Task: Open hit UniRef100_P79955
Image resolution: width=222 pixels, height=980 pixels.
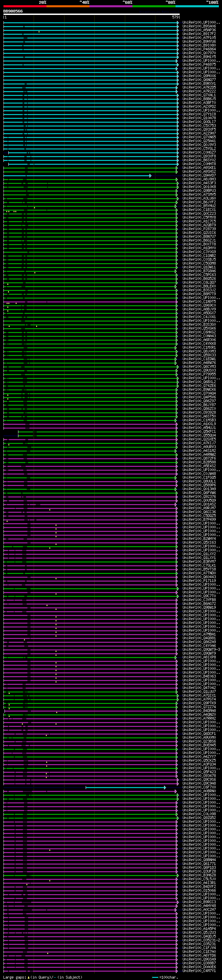Action: click(x=199, y=374)
